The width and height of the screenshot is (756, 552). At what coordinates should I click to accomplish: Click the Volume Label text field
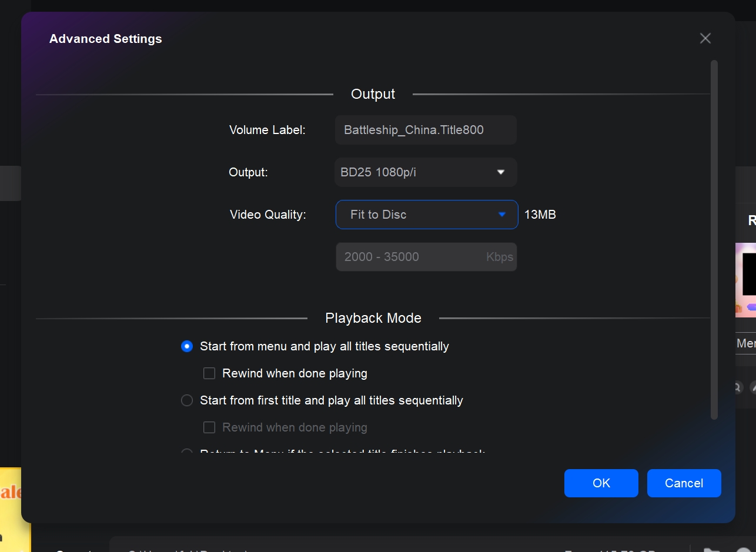(425, 130)
